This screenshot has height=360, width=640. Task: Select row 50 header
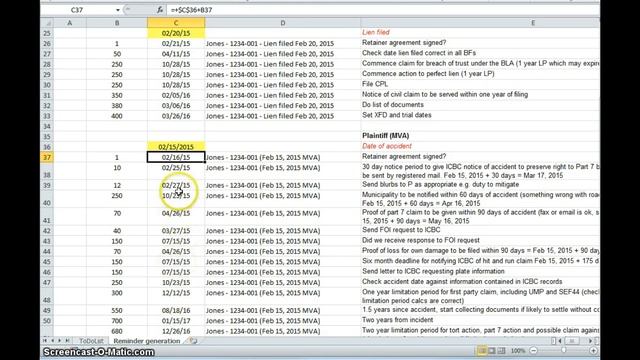[47, 321]
